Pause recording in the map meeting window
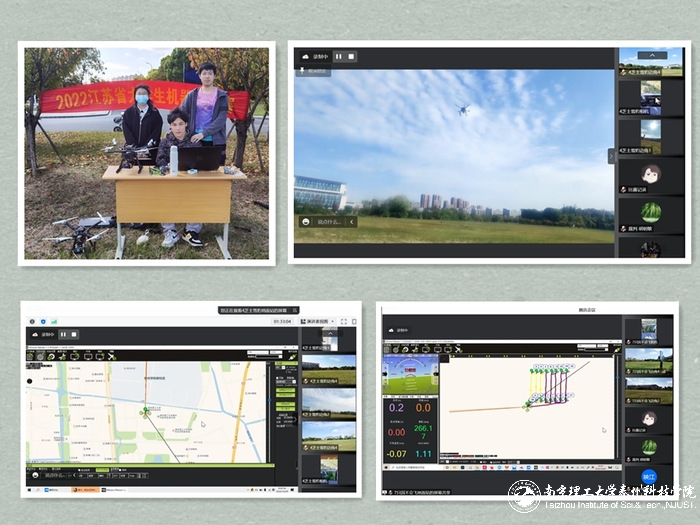 pos(62,335)
